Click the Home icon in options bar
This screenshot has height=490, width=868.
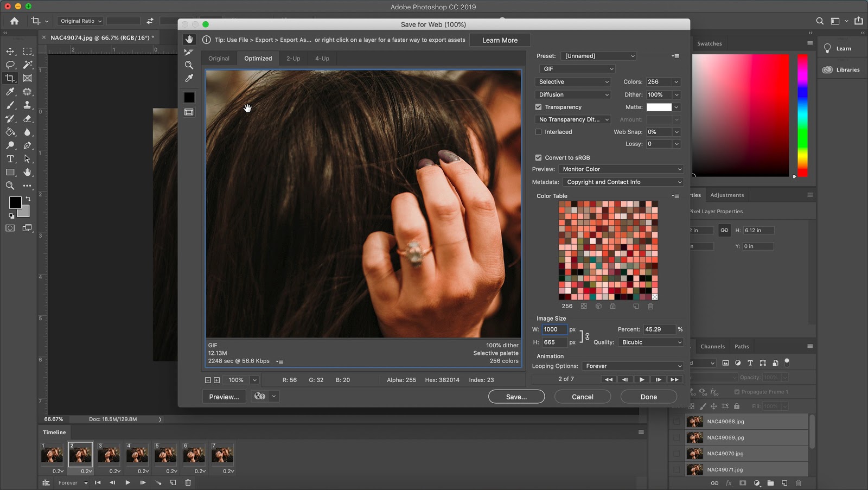coord(15,21)
